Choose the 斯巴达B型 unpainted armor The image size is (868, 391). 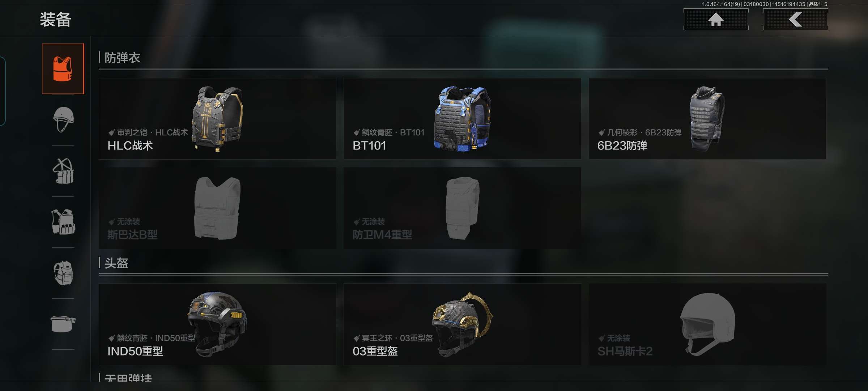217,208
